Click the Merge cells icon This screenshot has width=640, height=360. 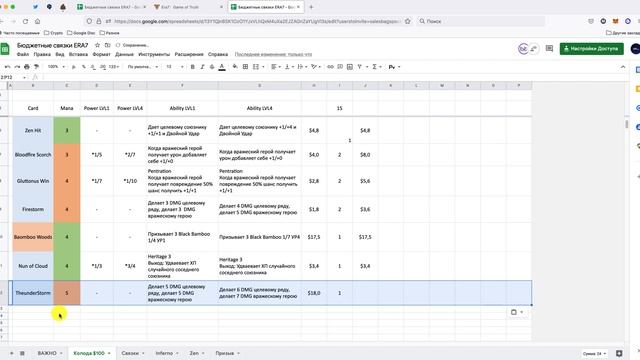pos(256,67)
